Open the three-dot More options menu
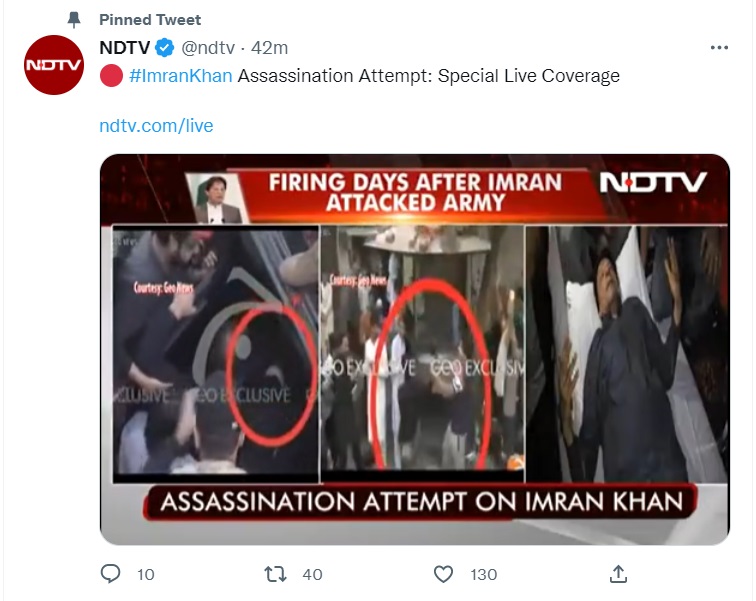756x601 pixels. pyautogui.click(x=719, y=48)
